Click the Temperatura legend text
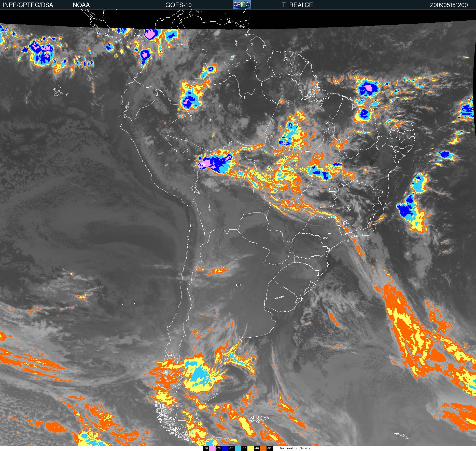Viewport: 476px width, 451px height. pos(288,448)
